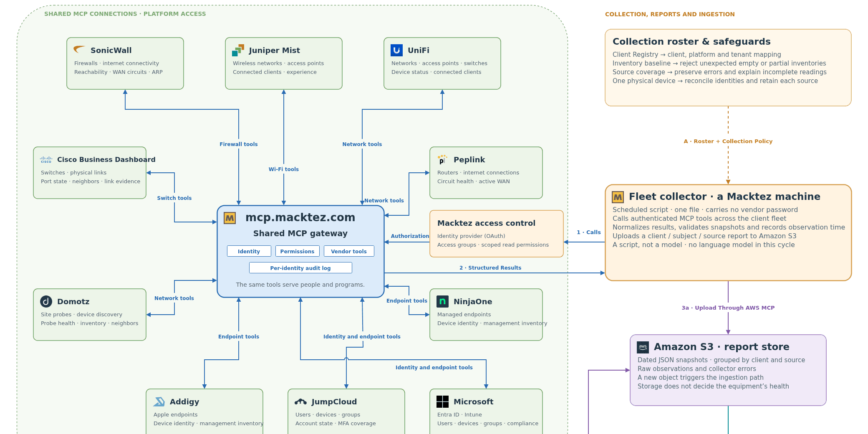
Task: Click the Macktez access control heading
Action: (x=486, y=223)
